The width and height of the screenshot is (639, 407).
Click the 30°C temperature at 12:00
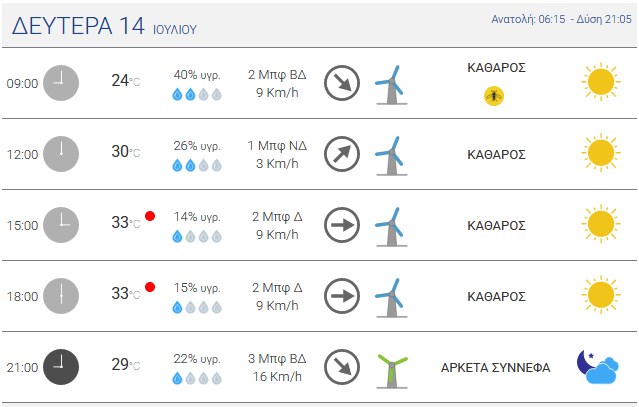(126, 152)
